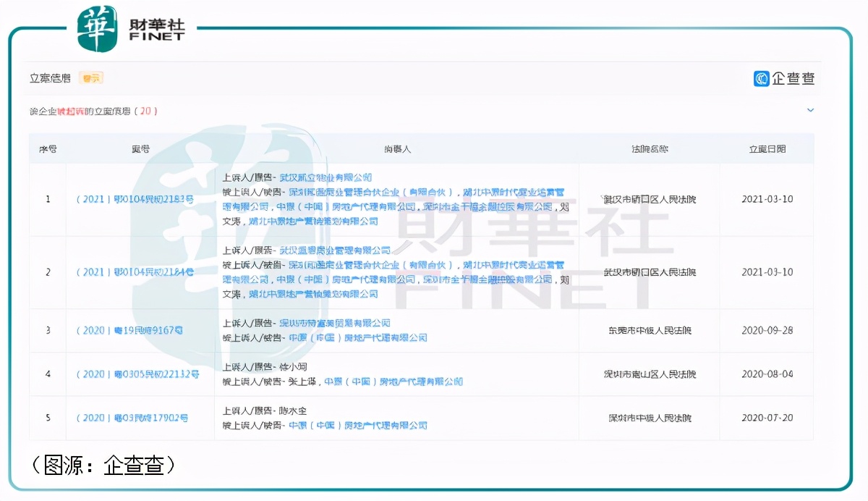
Task: Open case (2021)鄂0104民初2183号
Action: (135, 199)
